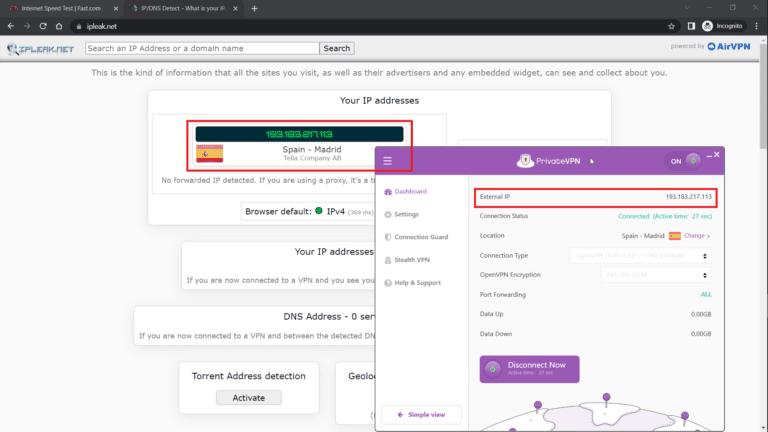Minimize the PrivateVPN window
This screenshot has height=432, width=768.
click(x=709, y=155)
